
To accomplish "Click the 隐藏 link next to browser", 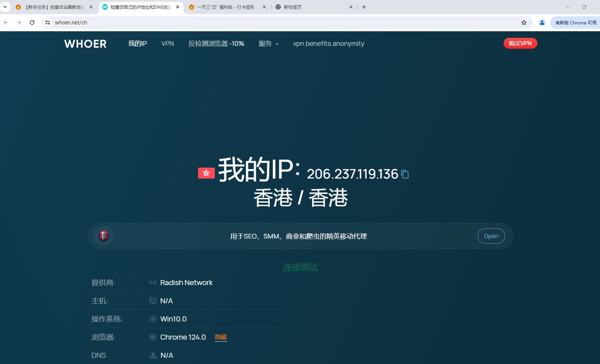I will click(221, 337).
